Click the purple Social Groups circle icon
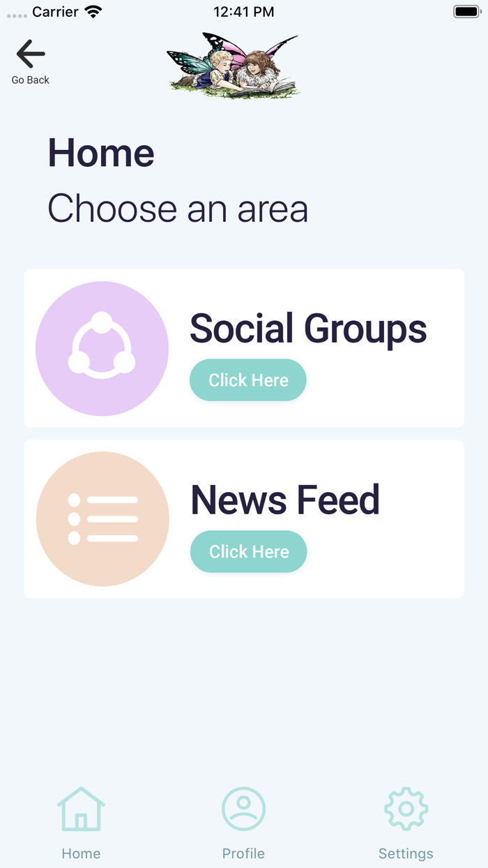This screenshot has height=868, width=488. coord(102,348)
